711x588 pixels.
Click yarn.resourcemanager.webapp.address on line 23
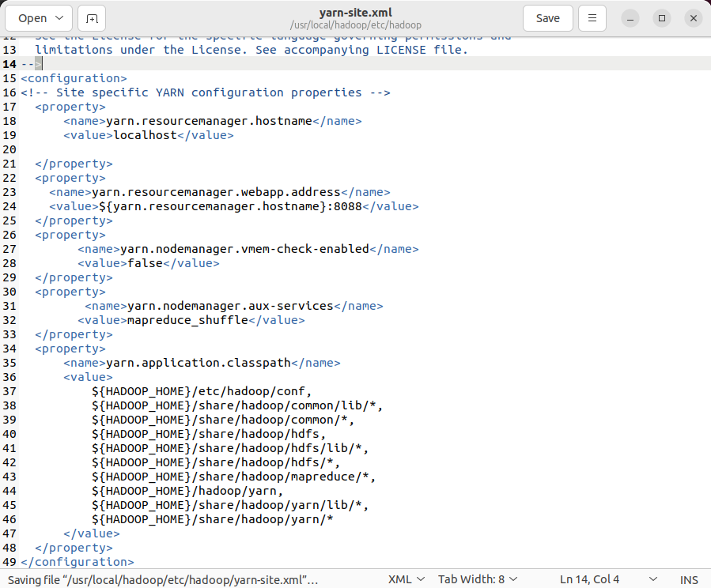pyautogui.click(x=216, y=192)
